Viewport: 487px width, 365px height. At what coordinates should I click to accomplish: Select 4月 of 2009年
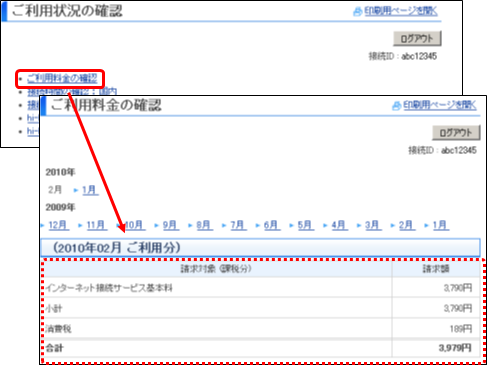coord(339,225)
